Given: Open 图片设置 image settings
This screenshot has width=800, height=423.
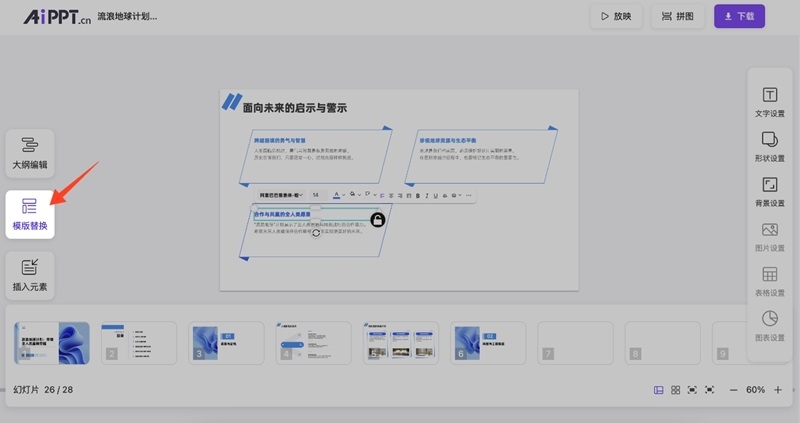Looking at the screenshot, I should click(770, 237).
